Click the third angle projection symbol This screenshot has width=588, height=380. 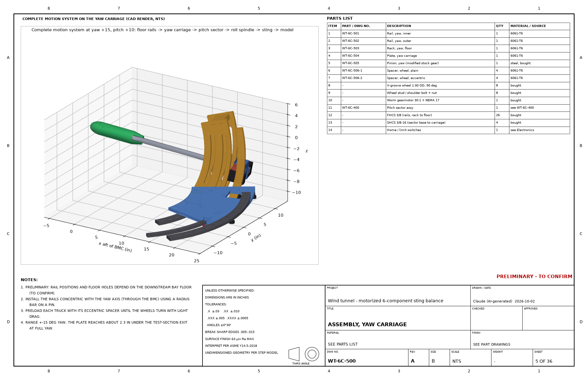click(304, 354)
